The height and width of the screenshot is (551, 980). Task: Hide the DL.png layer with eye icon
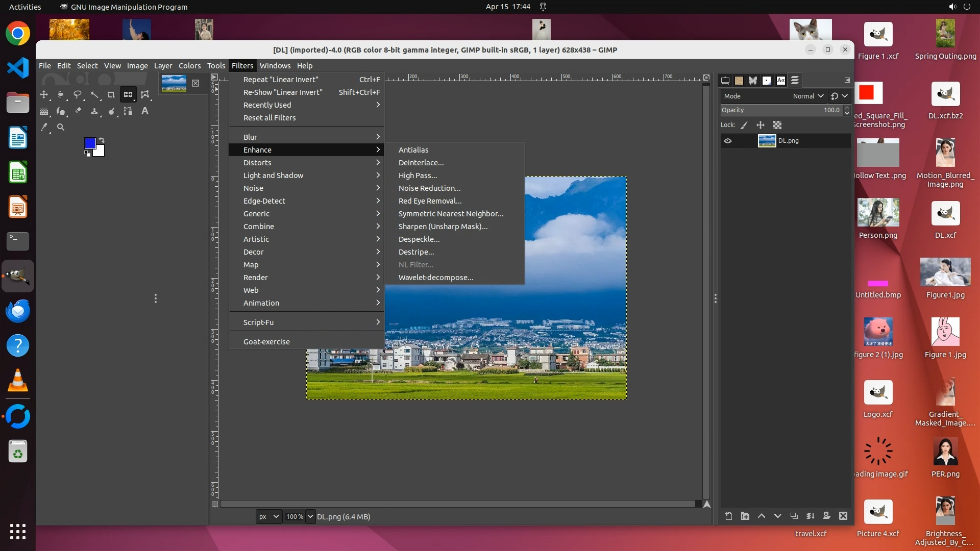[x=728, y=141]
